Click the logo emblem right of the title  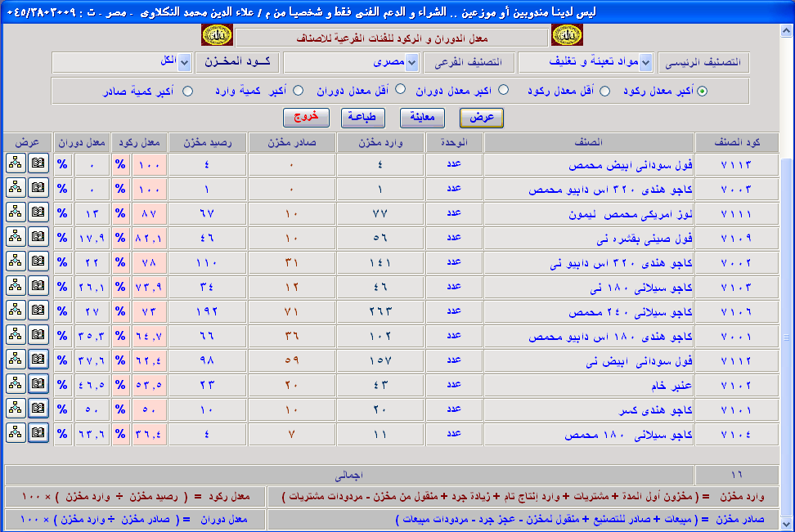567,37
